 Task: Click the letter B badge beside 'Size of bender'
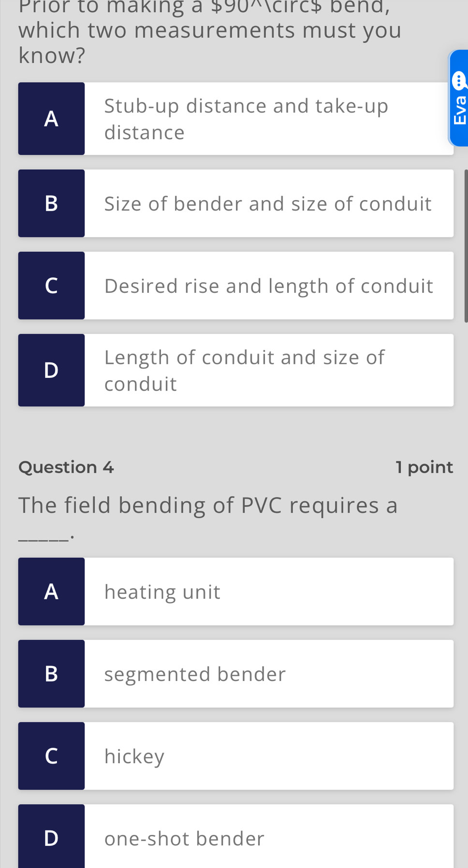pos(51,203)
